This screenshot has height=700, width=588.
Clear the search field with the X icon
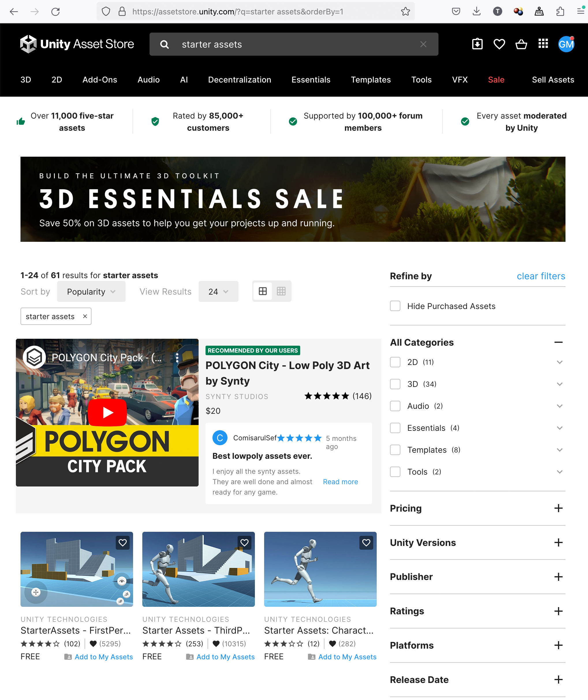click(x=423, y=44)
